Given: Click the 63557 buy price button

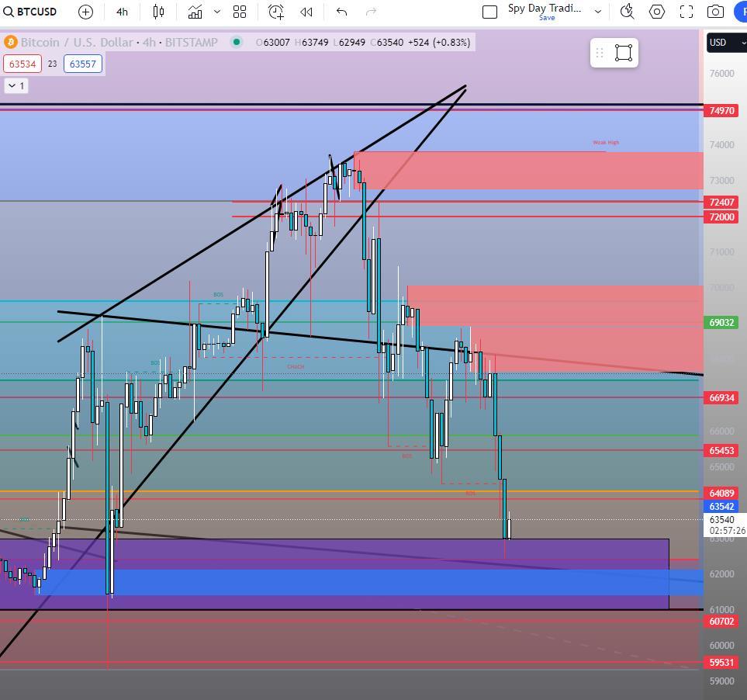Looking at the screenshot, I should point(83,64).
